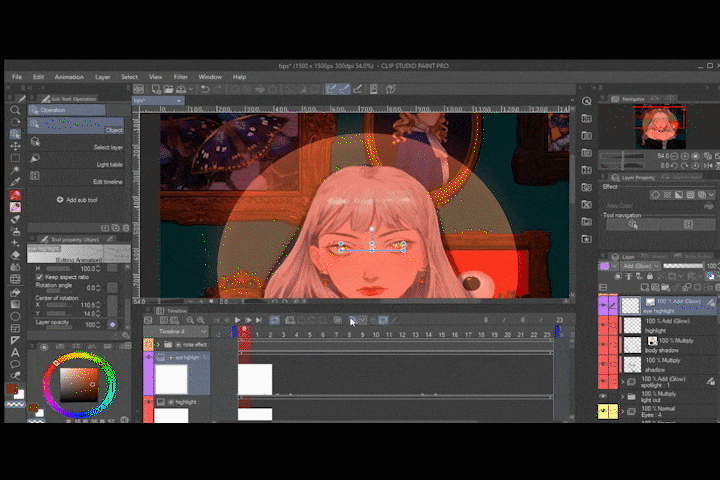The height and width of the screenshot is (480, 720).
Task: Toggle visibility of light out folder
Action: tap(603, 396)
